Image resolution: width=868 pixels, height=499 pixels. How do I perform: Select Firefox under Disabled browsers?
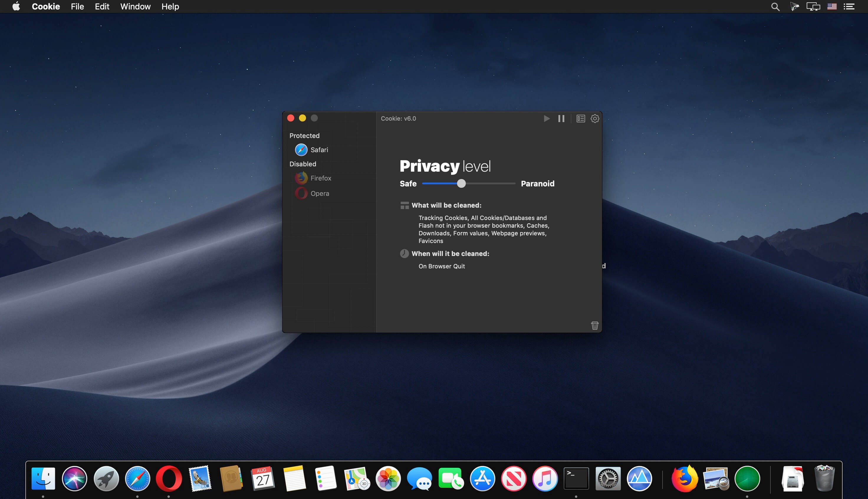(320, 178)
